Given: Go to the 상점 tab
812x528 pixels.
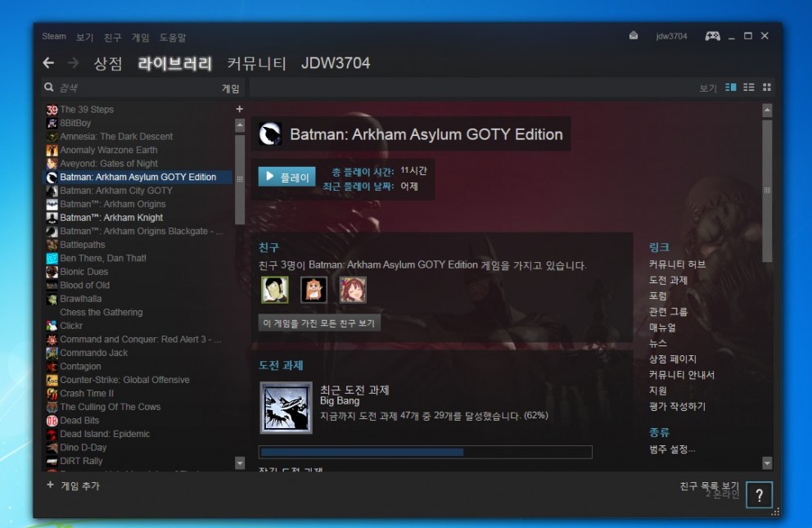Looking at the screenshot, I should click(x=108, y=63).
